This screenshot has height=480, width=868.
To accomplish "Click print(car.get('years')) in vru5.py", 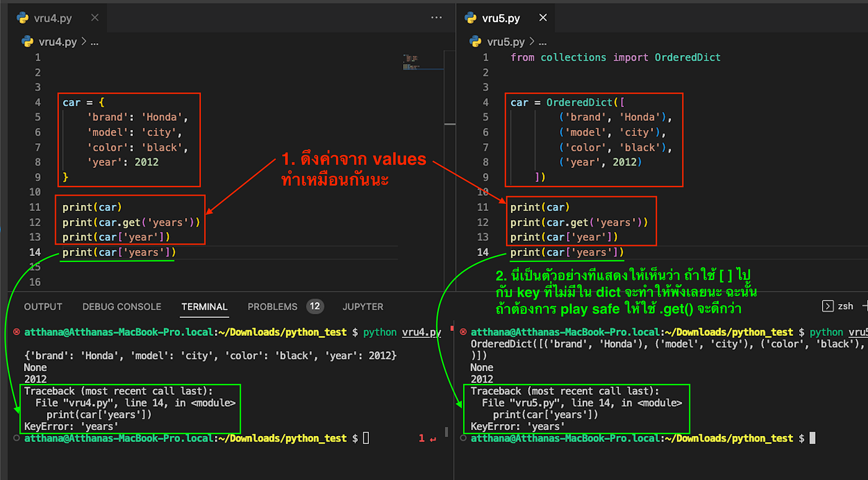I will (x=579, y=222).
